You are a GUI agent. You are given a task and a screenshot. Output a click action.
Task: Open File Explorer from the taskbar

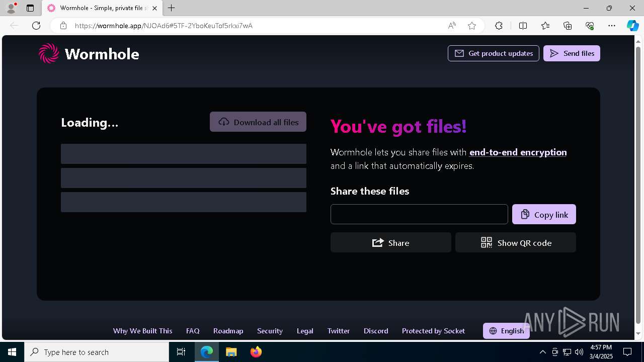pos(231,352)
